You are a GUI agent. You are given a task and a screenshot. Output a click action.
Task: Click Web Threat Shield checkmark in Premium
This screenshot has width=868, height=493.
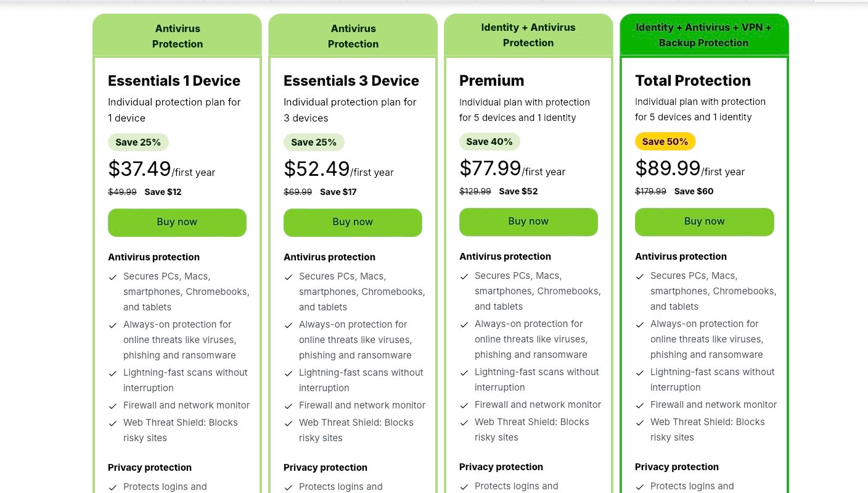click(x=464, y=423)
